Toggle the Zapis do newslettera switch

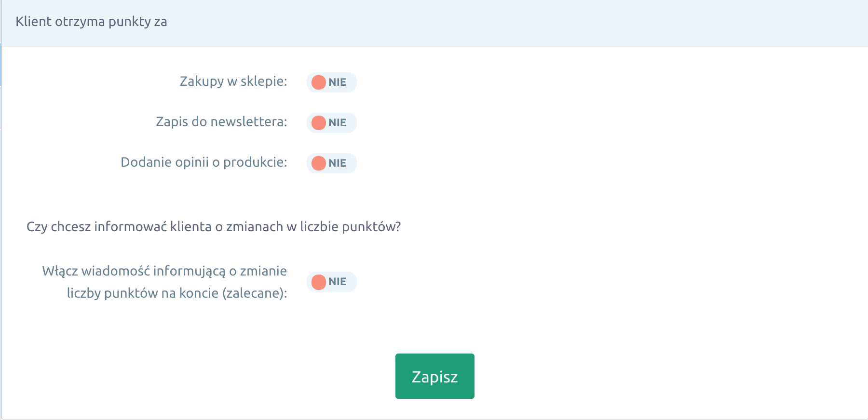coord(332,123)
